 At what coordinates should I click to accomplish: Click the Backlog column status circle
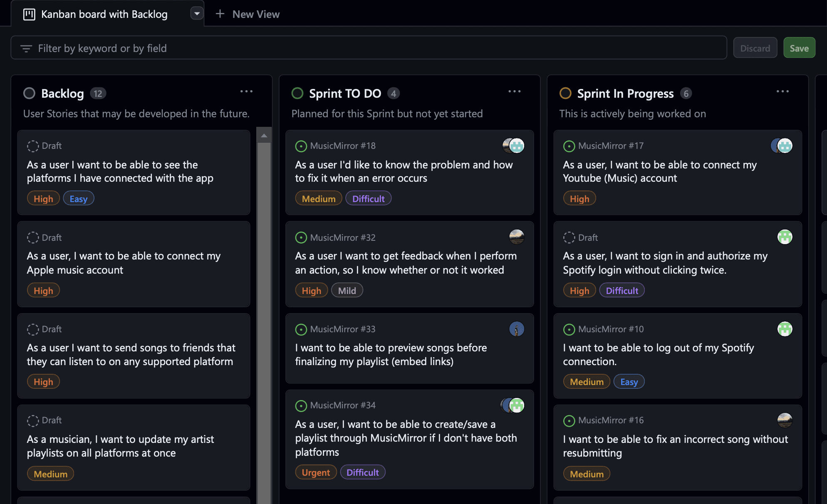[x=29, y=94]
